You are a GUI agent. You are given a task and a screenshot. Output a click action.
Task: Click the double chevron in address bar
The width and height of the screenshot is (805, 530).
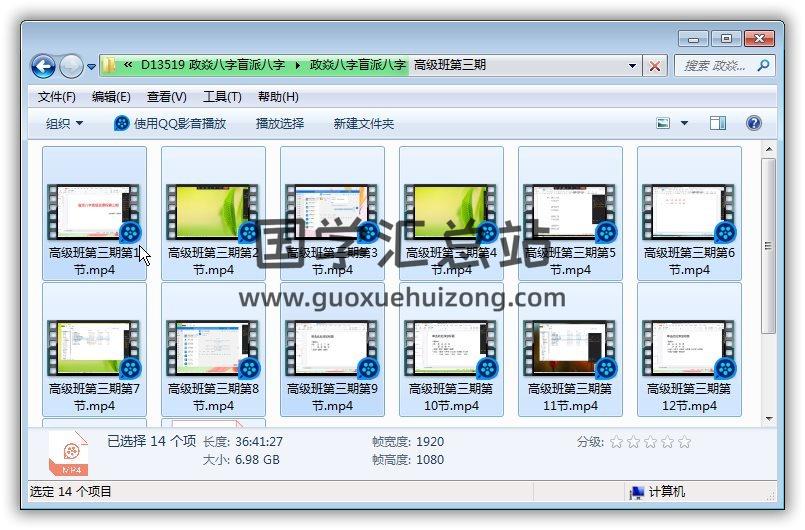128,65
